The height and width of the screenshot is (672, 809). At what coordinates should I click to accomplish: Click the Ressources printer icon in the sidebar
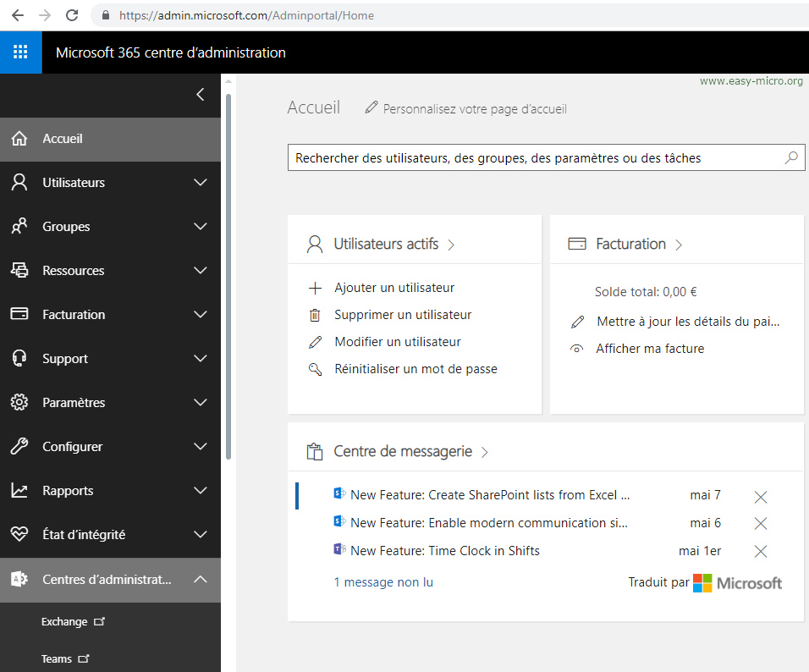coord(19,270)
